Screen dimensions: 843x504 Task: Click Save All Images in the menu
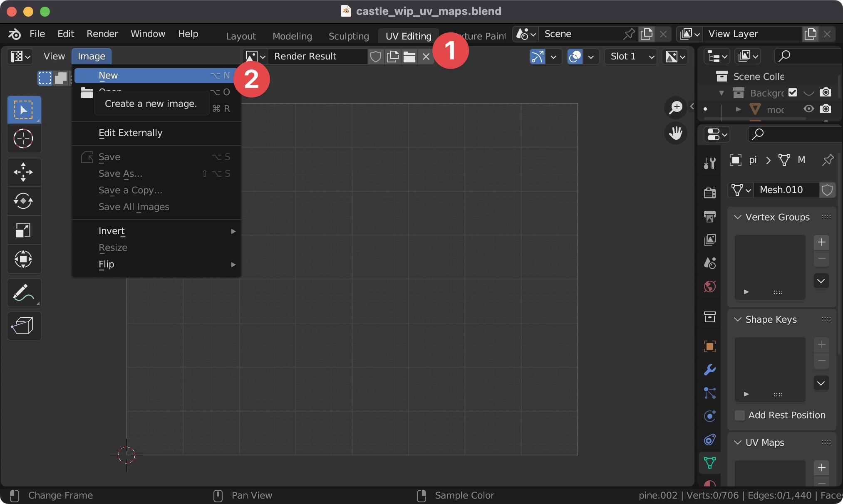134,207
